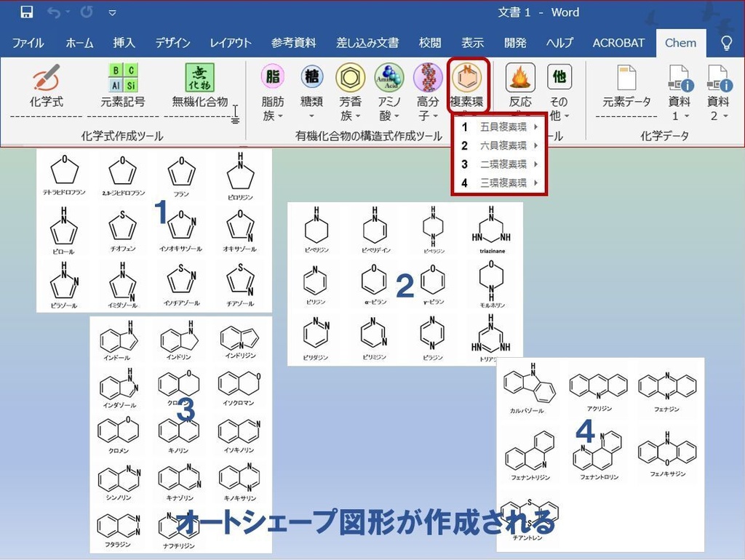745x560 pixels.
Task: Open the 反応 flame icon menu
Action: [x=520, y=86]
